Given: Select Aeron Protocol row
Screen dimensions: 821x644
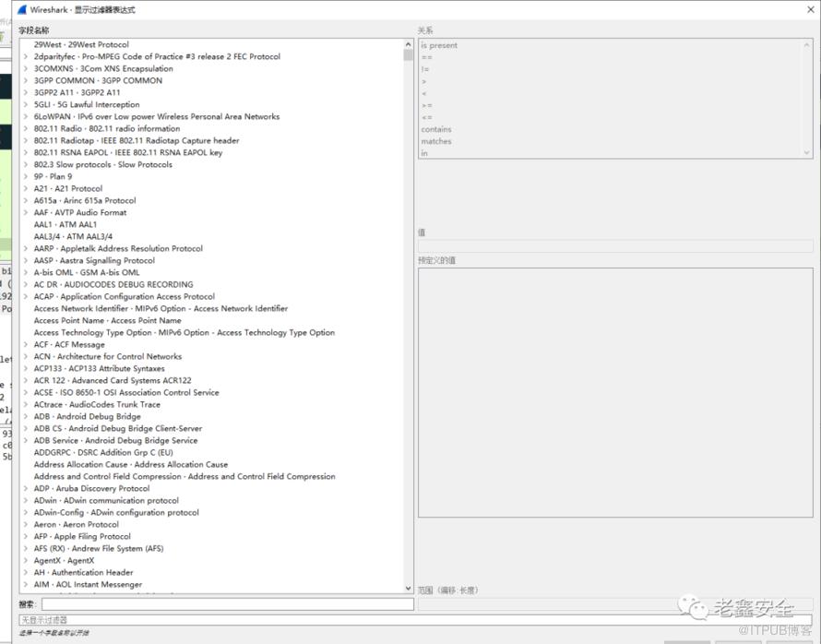Looking at the screenshot, I should [x=76, y=525].
